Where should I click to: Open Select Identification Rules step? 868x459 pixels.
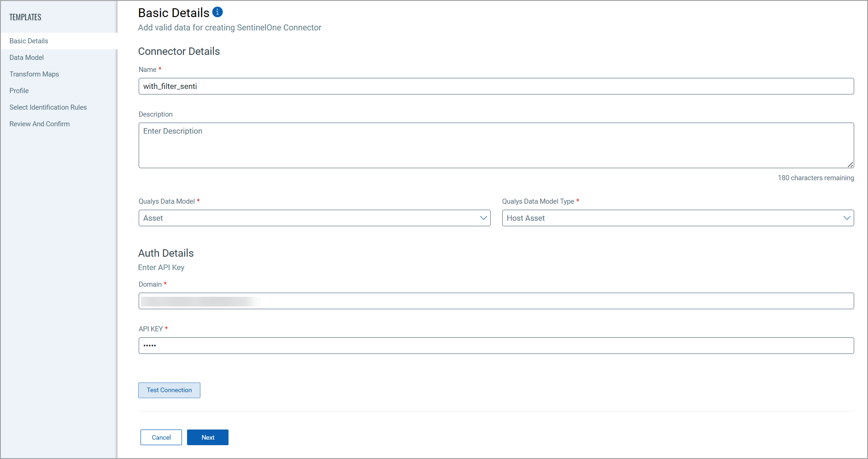pos(48,107)
